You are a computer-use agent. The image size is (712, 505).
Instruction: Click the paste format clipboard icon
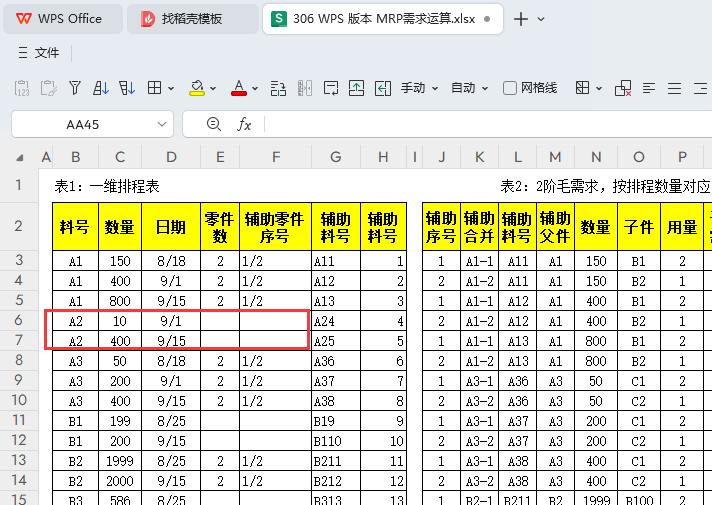point(48,88)
